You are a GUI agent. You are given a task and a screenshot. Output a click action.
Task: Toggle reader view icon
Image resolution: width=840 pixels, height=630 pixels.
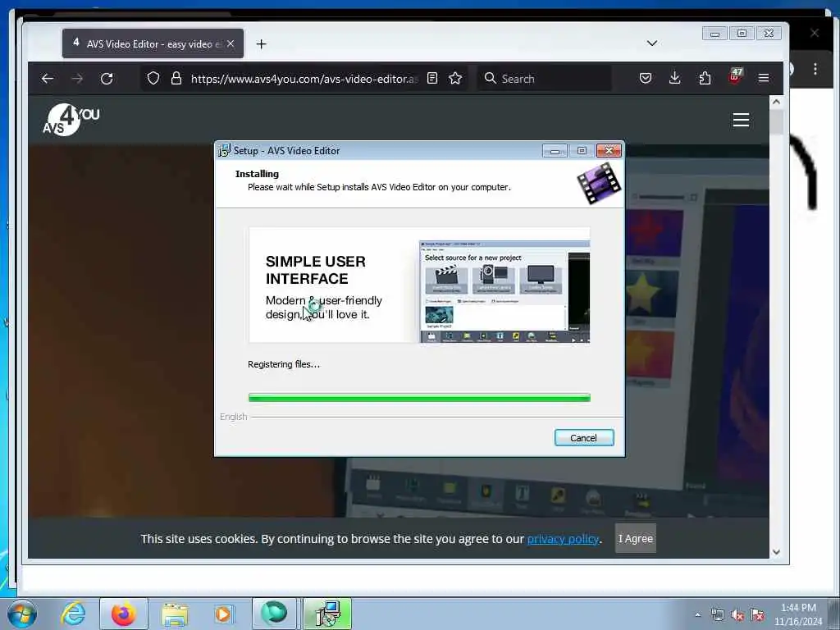pyautogui.click(x=432, y=79)
